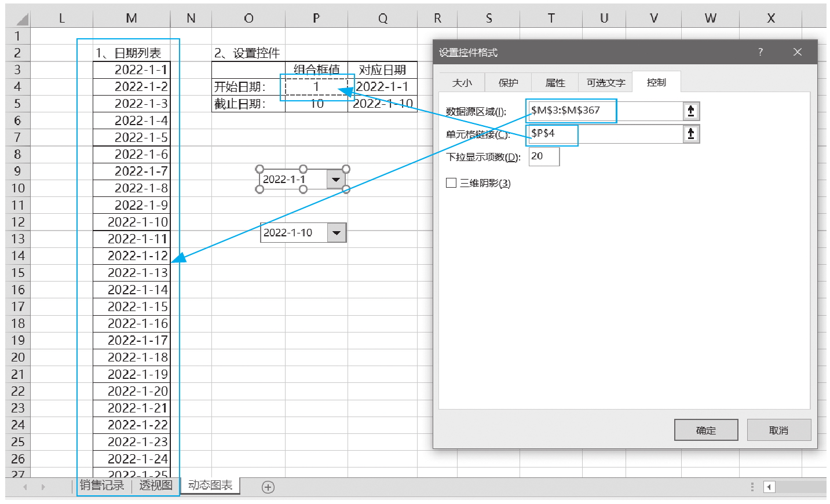Click horizontal scrollbar left arrow
This screenshot has width=830, height=504.
coord(769,487)
